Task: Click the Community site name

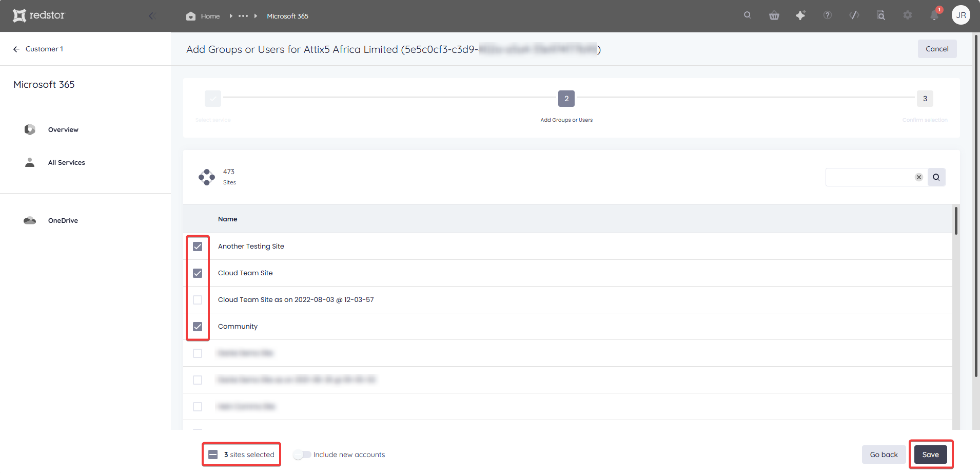Action: [x=238, y=327]
